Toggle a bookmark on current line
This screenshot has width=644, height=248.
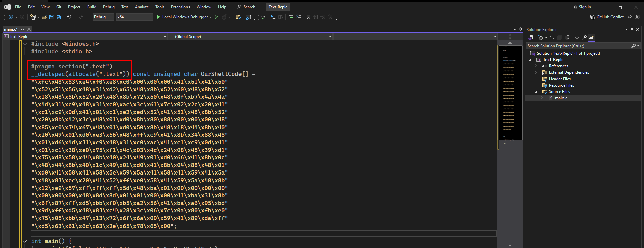pos(308,17)
